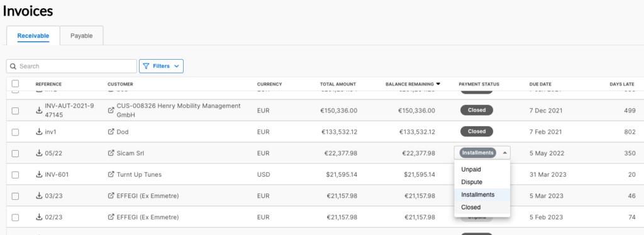Click due date 7 Dec 2021

coord(546,111)
